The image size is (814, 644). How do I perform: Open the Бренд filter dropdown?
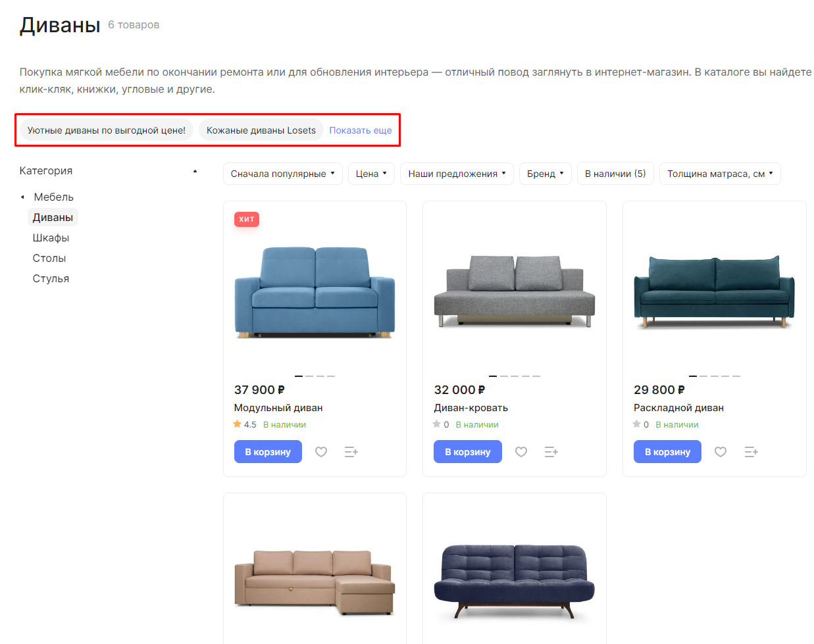[546, 174]
